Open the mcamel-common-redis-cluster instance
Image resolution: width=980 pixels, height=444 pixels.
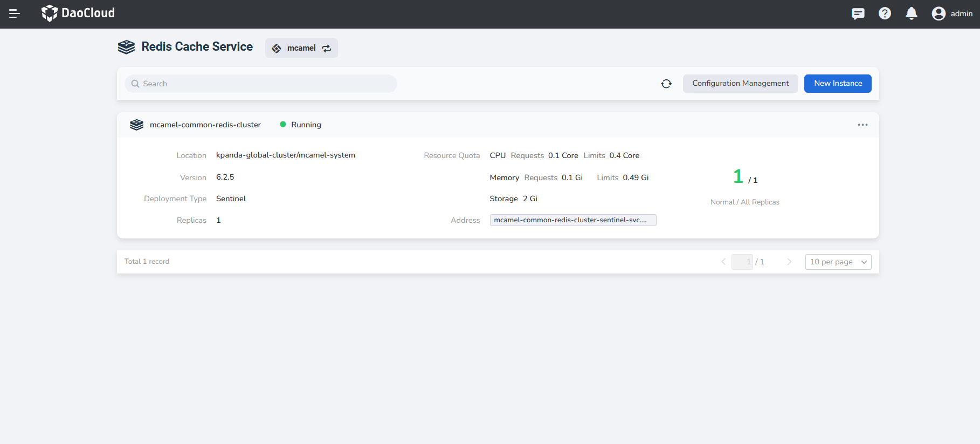coord(205,125)
